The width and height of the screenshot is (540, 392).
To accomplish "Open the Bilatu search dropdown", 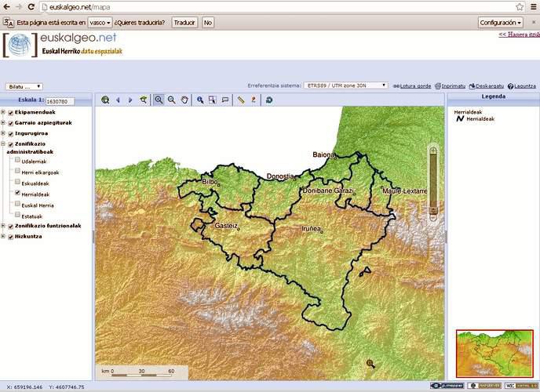I will (24, 86).
